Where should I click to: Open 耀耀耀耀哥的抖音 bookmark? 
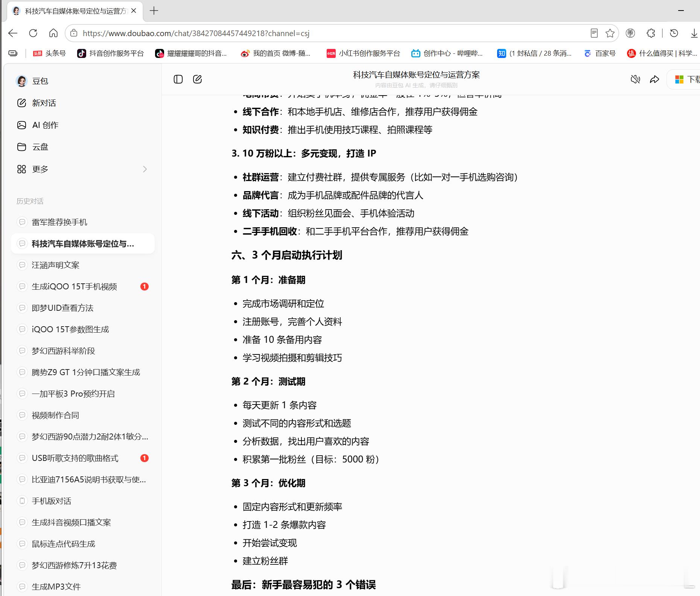point(191,53)
